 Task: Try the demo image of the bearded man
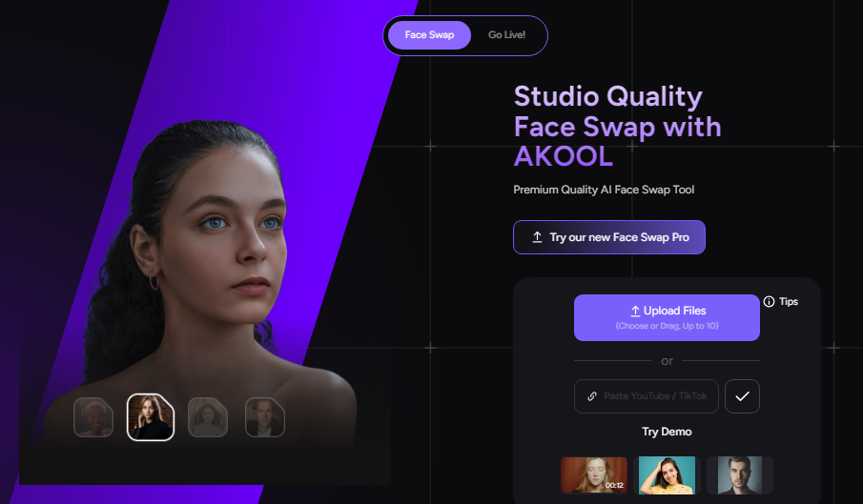[x=740, y=474]
